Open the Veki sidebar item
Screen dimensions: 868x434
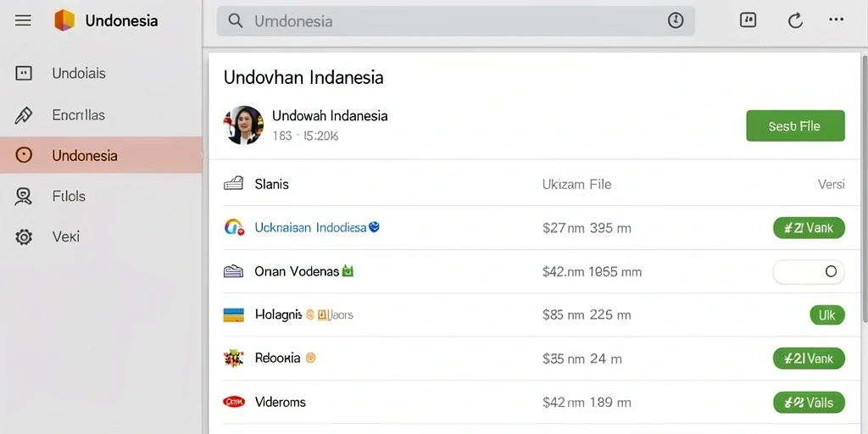102,237
